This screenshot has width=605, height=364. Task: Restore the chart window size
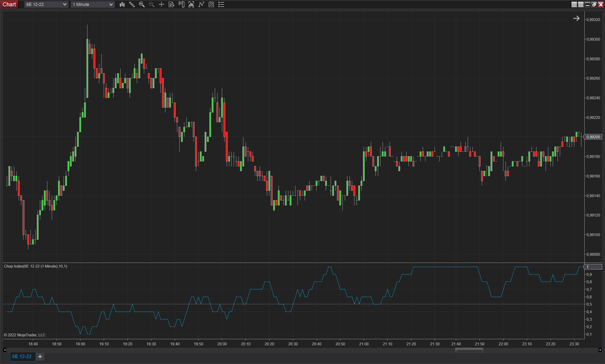tap(594, 4)
